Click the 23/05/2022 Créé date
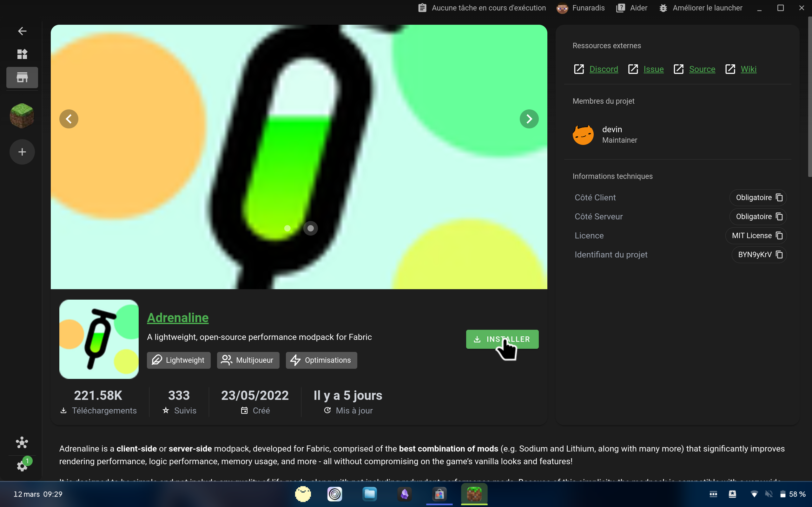This screenshot has width=812, height=507. tap(255, 402)
